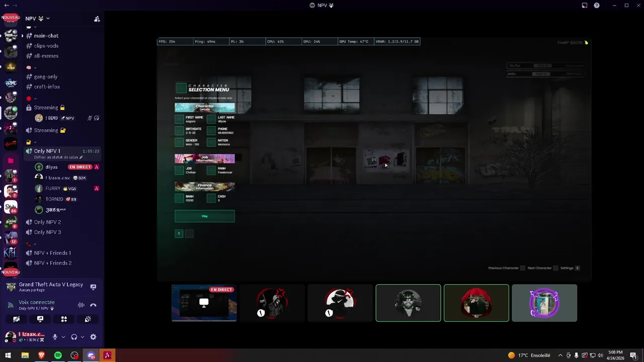Viewport: 644px width, 362px height.
Task: Click the share your screen icon
Action: point(40,319)
